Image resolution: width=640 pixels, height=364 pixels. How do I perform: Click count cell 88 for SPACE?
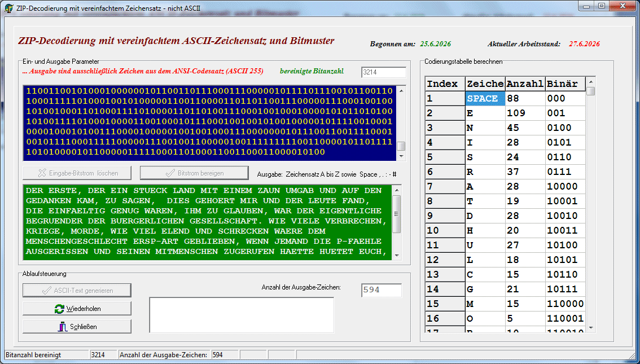pos(525,98)
